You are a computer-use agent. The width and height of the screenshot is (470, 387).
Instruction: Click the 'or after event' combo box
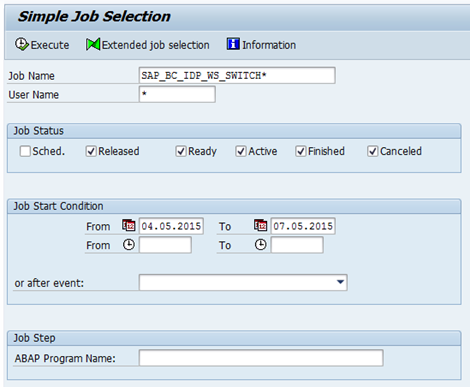click(243, 282)
